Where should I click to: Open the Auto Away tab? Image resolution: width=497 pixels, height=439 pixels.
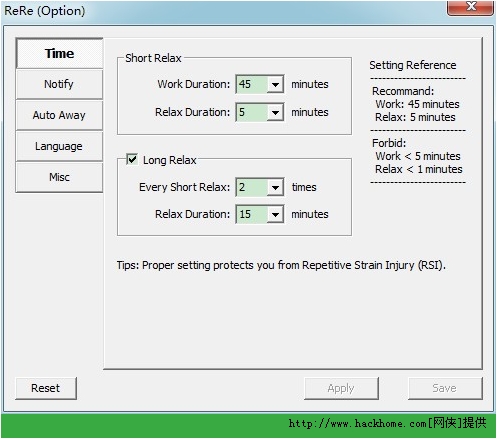click(59, 115)
